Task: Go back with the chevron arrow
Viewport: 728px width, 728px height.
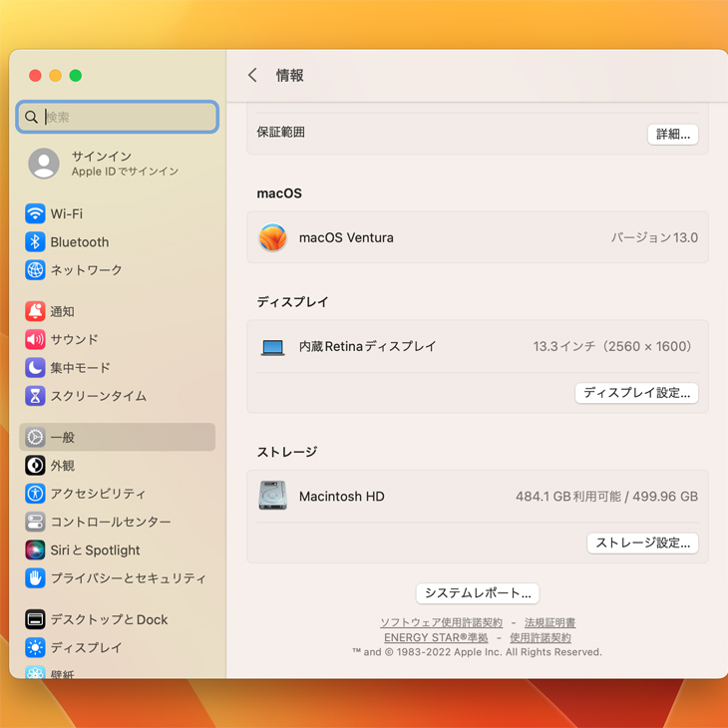Action: pos(252,75)
